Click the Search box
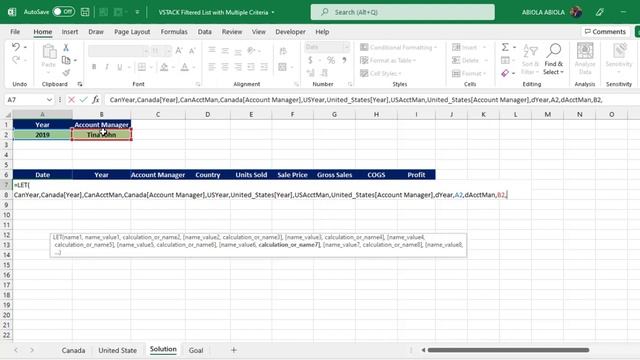The width and height of the screenshot is (640, 360). point(402,12)
